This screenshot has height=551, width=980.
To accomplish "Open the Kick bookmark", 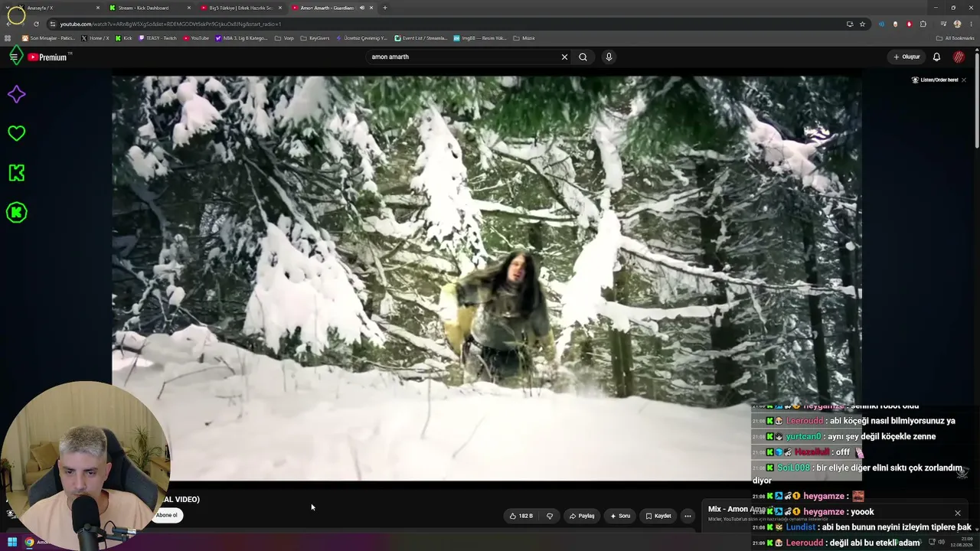I will coord(123,37).
